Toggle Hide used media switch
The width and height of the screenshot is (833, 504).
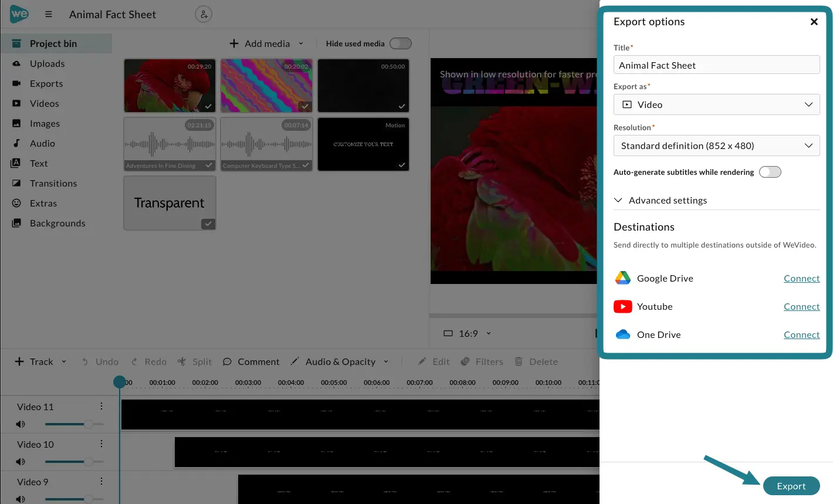coord(401,43)
